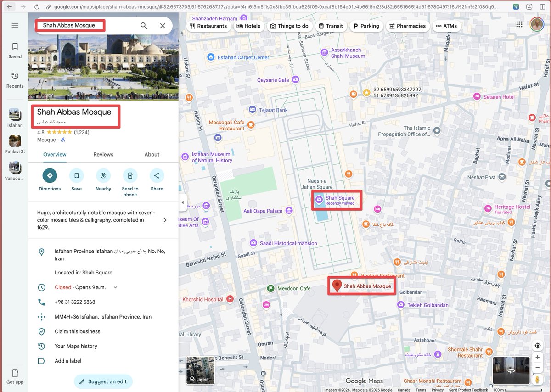Click Meydoon Cafe map marker

pos(271,288)
